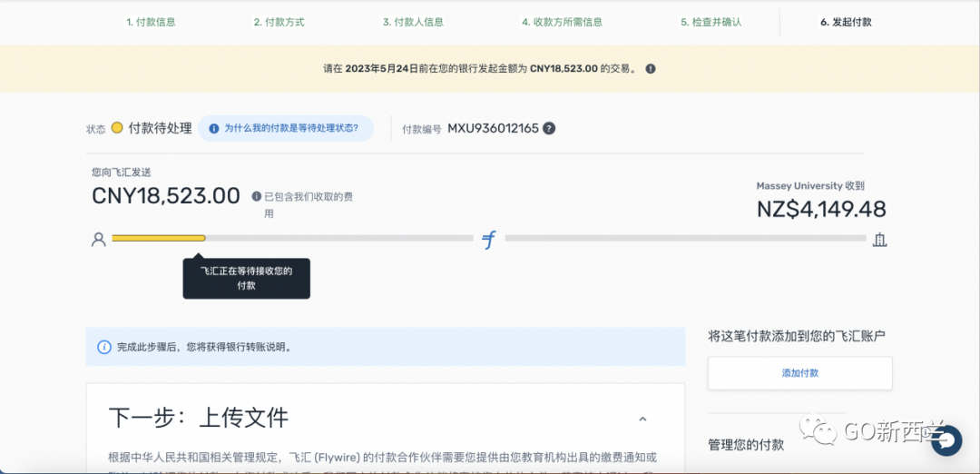Viewport: 980px width, 474px height.
Task: Click help icon next to payment ID MXU936012165
Action: pos(549,128)
